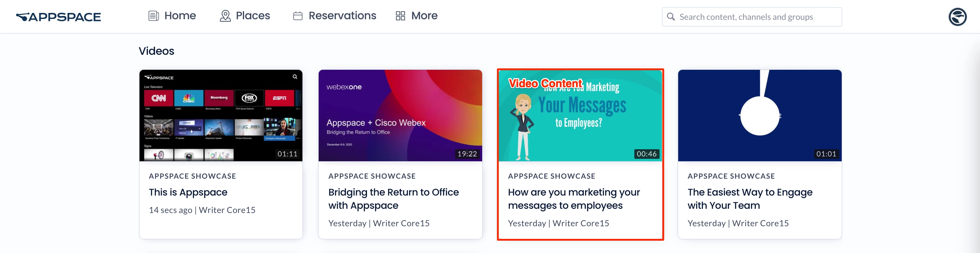
Task: Open the 'This is Appspace' title link
Action: [188, 193]
